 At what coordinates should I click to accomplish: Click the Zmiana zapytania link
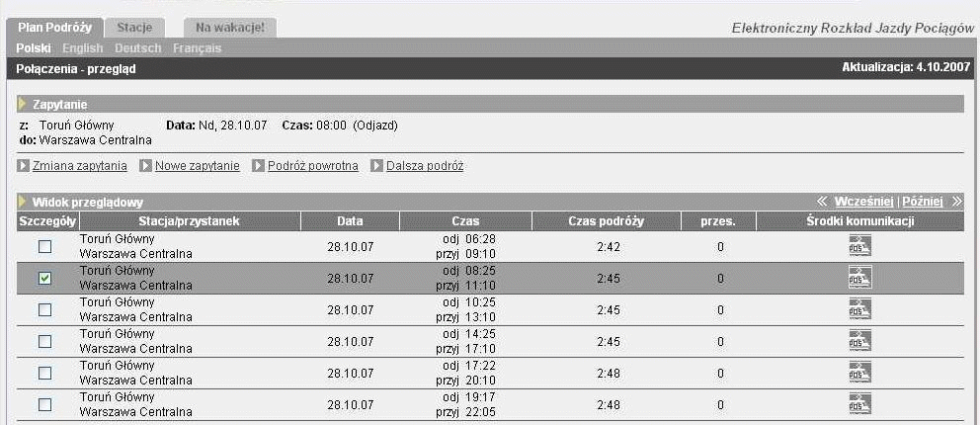coord(79,166)
